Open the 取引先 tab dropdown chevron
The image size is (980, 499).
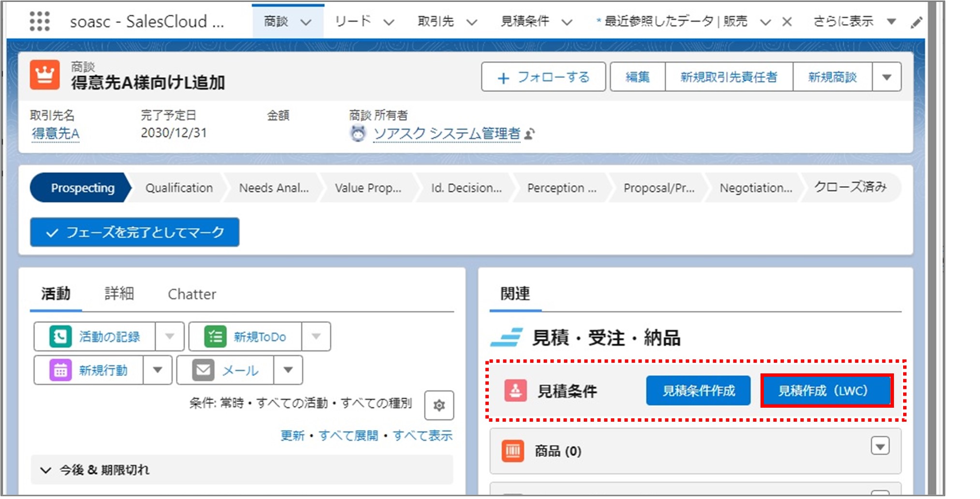(x=472, y=22)
